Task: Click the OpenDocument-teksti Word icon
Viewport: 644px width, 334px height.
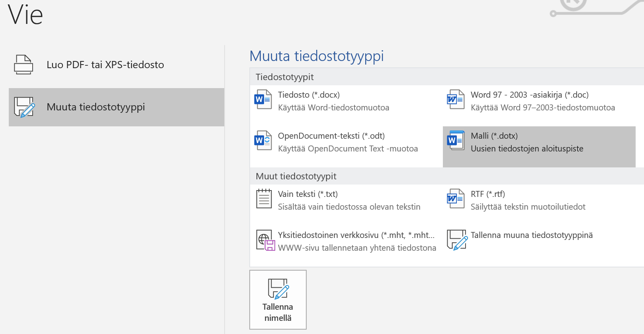Action: [x=263, y=140]
